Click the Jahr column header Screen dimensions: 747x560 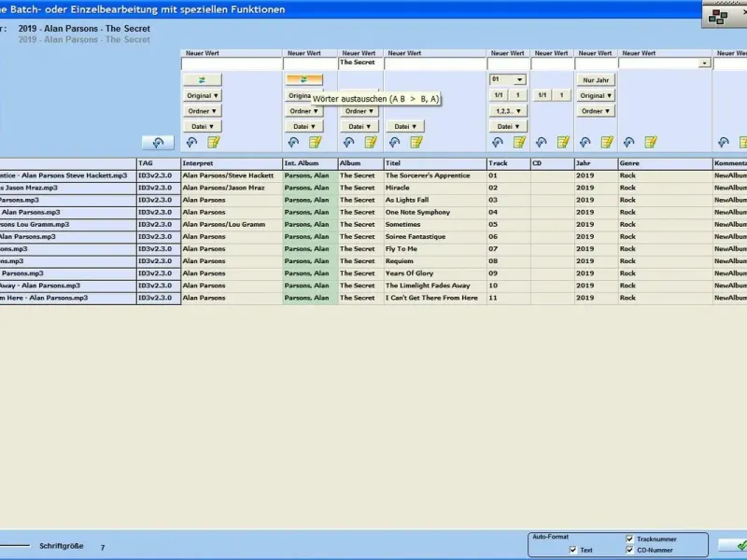(596, 163)
